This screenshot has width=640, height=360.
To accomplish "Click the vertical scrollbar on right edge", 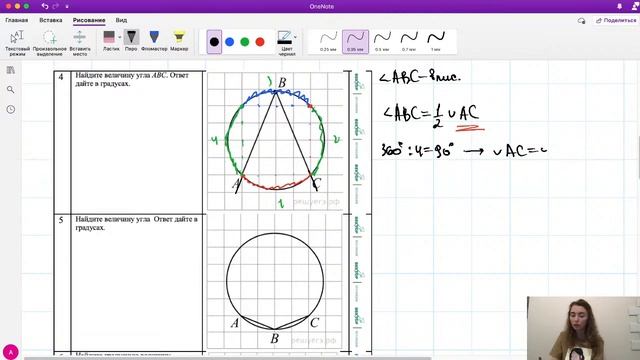I will point(638,158).
